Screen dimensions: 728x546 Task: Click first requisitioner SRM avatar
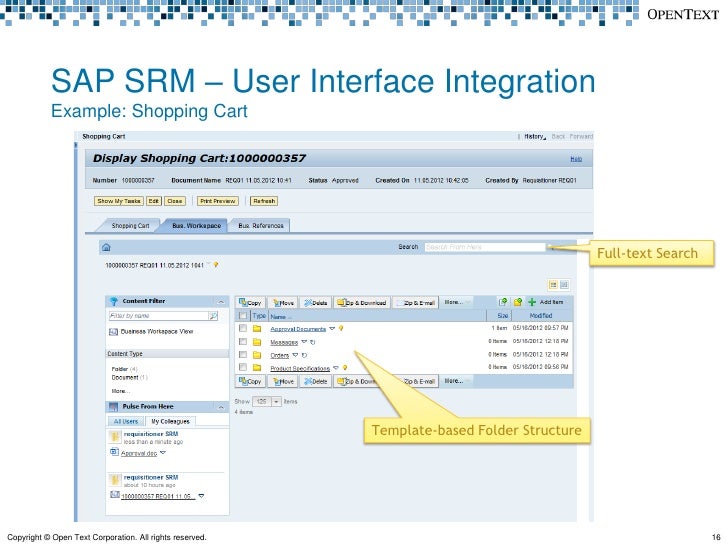(115, 437)
